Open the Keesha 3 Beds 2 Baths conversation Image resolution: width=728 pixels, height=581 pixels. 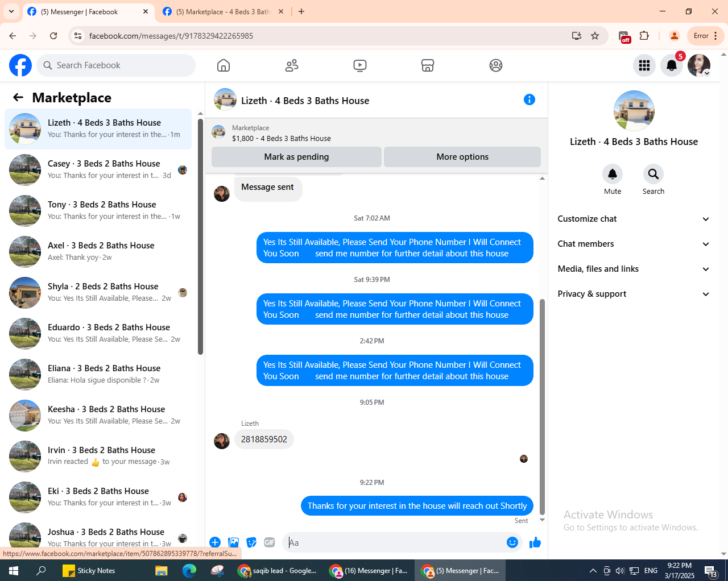pos(98,416)
